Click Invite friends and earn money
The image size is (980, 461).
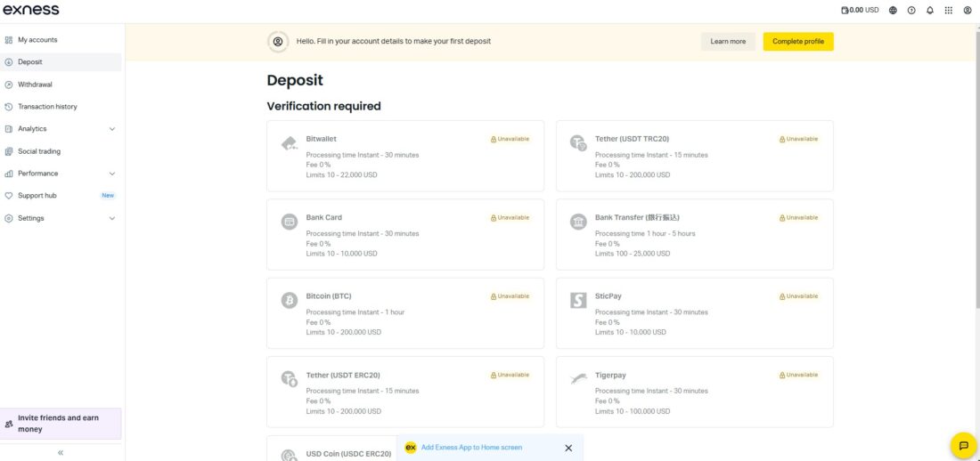click(61, 424)
